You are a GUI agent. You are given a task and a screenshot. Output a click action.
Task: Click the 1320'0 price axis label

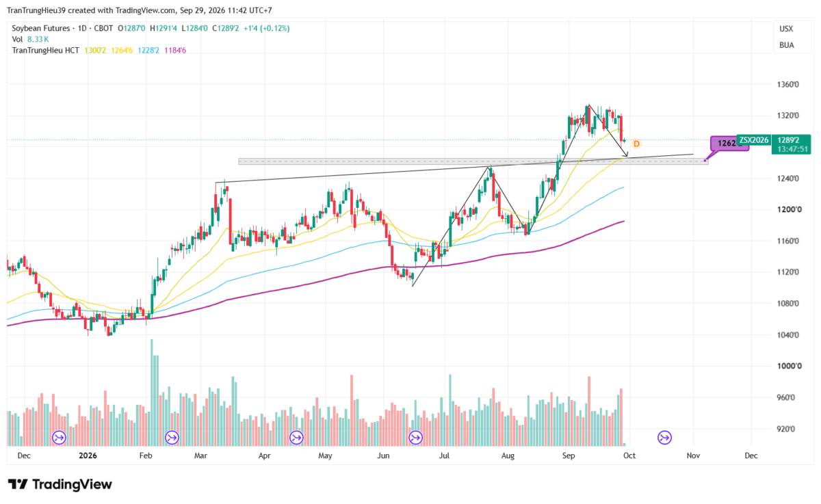pyautogui.click(x=789, y=116)
